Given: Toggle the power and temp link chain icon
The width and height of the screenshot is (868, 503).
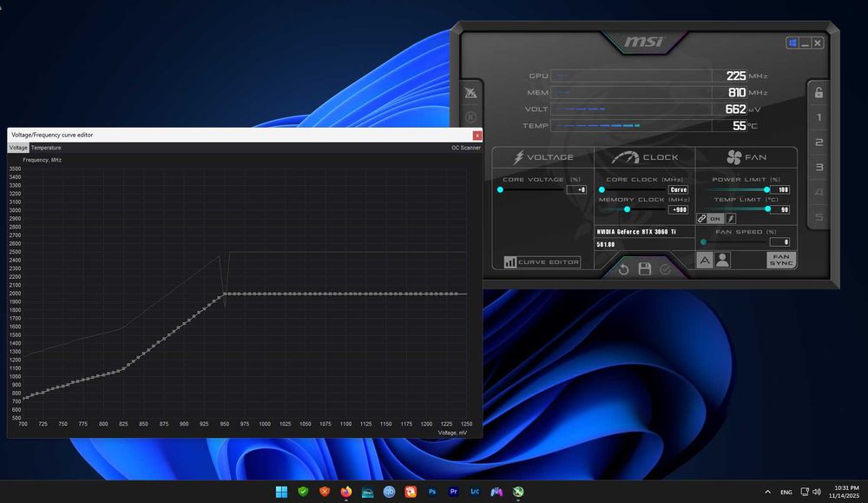Looking at the screenshot, I should click(x=701, y=219).
